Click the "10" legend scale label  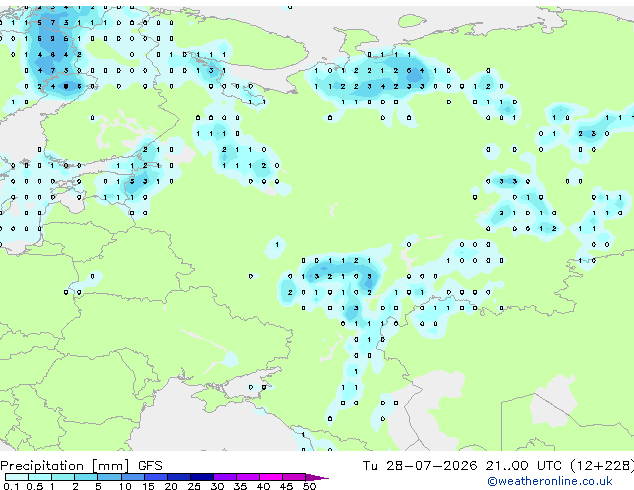[x=125, y=486]
